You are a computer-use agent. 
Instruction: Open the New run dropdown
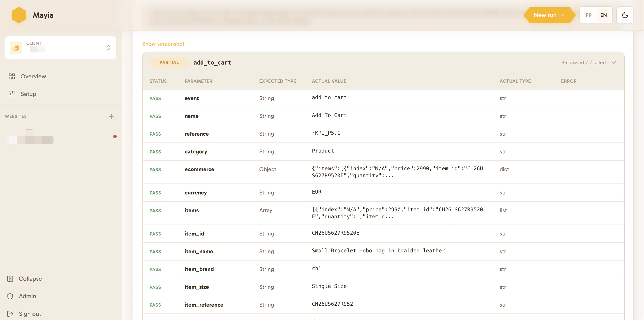(x=549, y=15)
